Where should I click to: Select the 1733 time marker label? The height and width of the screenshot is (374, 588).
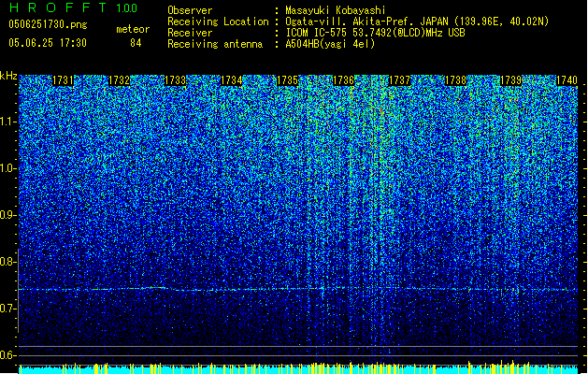tap(175, 80)
